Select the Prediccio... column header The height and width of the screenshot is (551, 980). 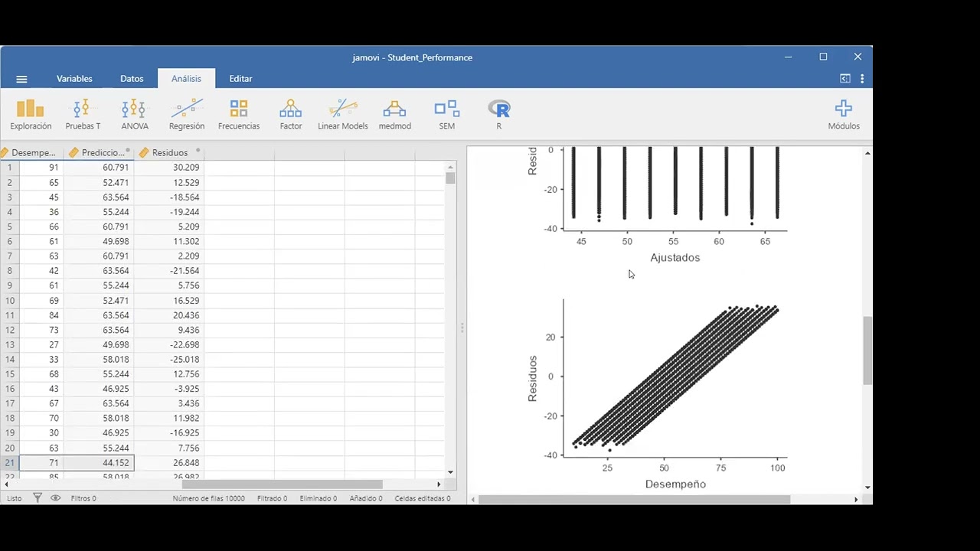99,152
